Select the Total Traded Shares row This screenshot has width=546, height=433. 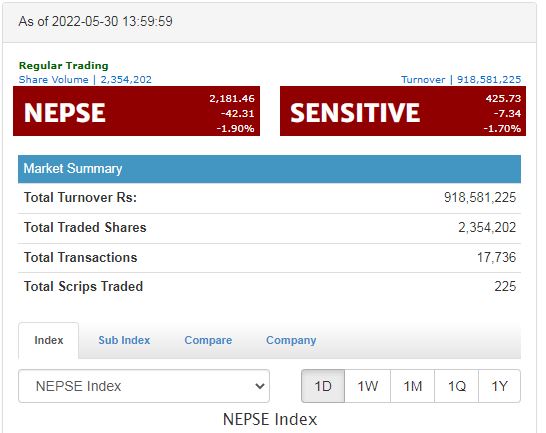pos(270,228)
